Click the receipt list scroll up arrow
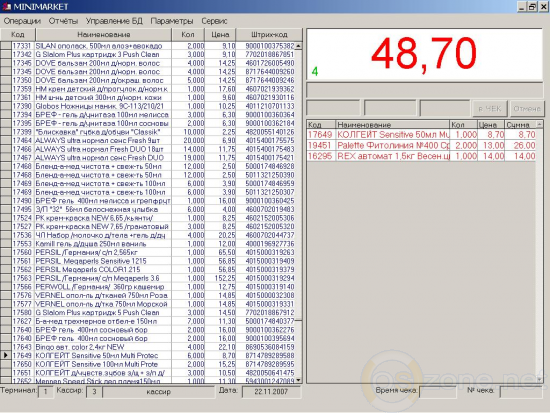 [x=539, y=125]
